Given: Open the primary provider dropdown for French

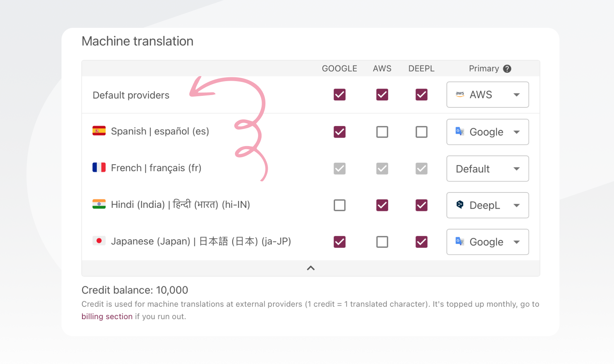Looking at the screenshot, I should pos(487,168).
